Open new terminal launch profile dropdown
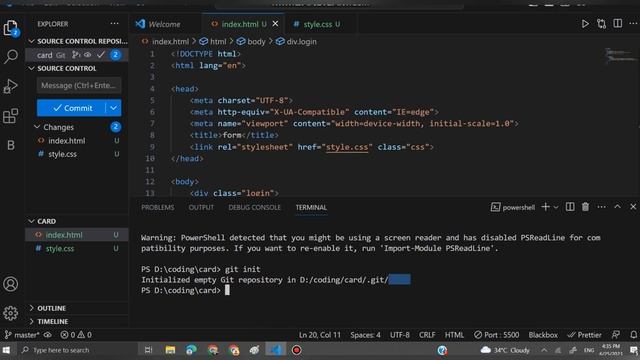Screen dimensions: 640x360 point(556,207)
